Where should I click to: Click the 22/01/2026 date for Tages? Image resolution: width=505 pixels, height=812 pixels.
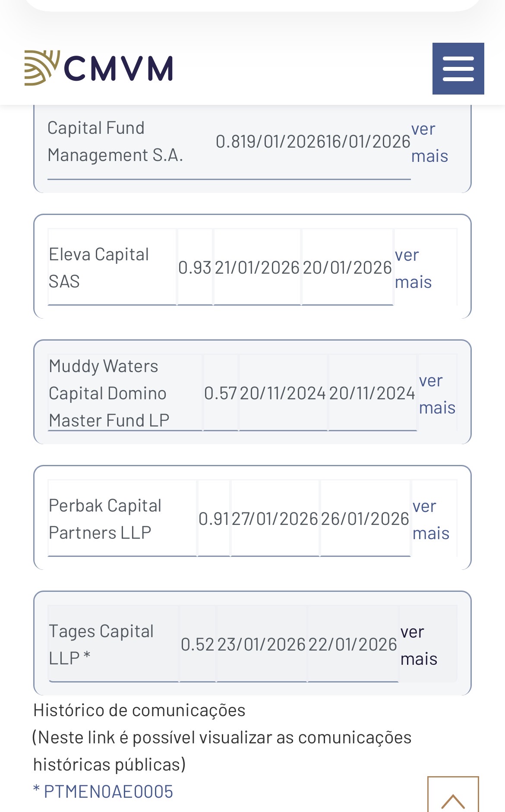point(353,645)
